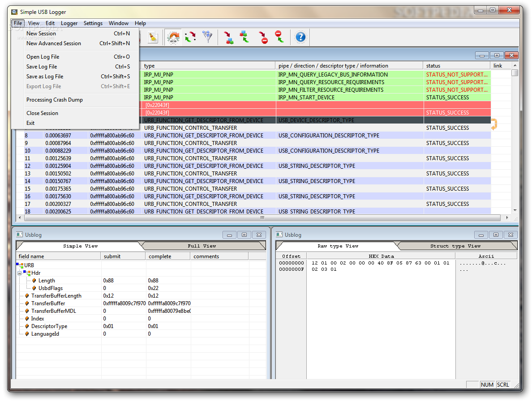The width and height of the screenshot is (532, 401).
Task: Open the View menu
Action: tap(34, 23)
